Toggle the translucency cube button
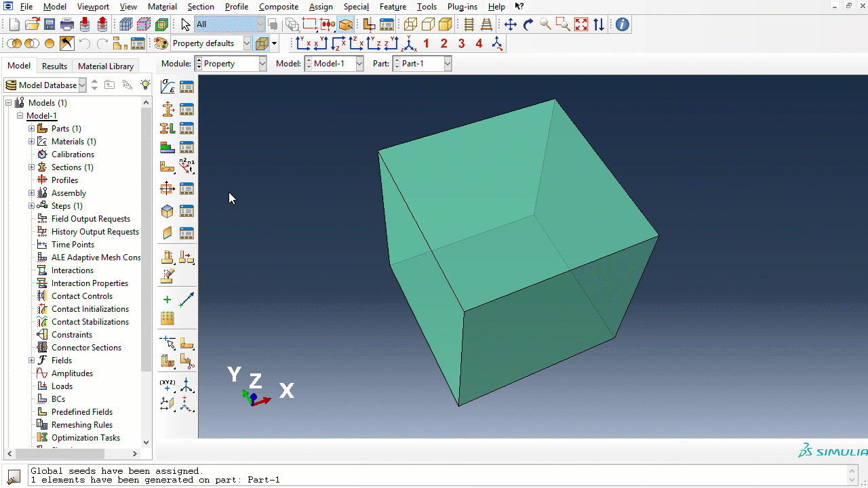This screenshot has height=488, width=868. click(x=262, y=43)
